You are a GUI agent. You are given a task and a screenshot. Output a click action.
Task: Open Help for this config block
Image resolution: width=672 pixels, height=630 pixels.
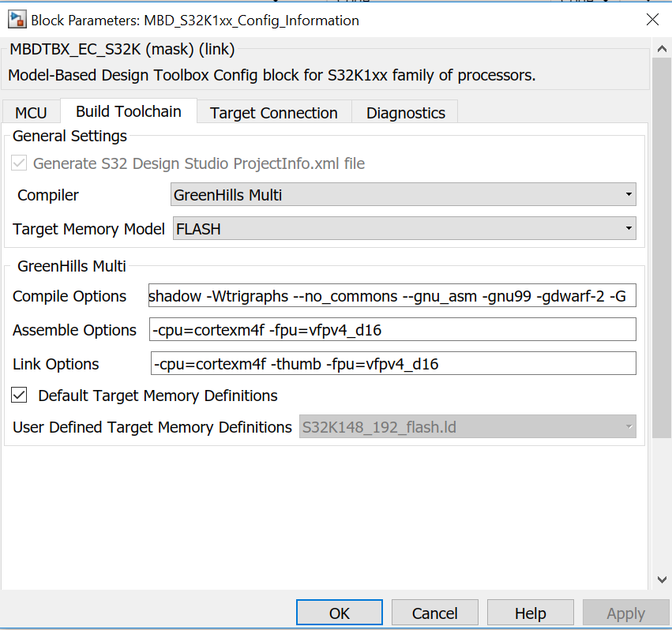point(530,612)
